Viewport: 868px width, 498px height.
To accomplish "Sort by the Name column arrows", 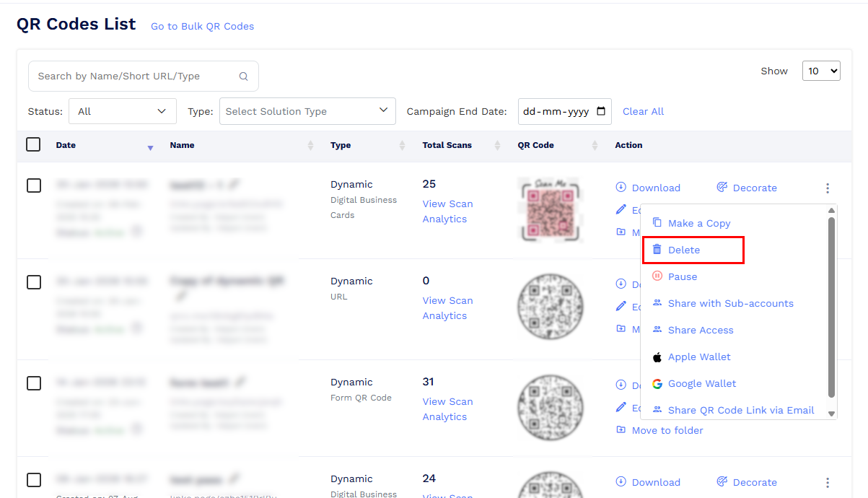I will coord(310,146).
